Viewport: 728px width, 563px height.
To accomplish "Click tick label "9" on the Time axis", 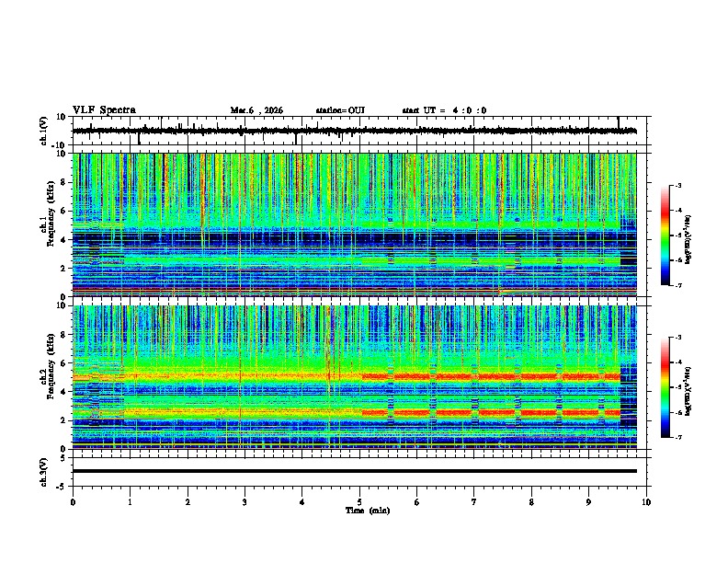I will click(x=588, y=502).
